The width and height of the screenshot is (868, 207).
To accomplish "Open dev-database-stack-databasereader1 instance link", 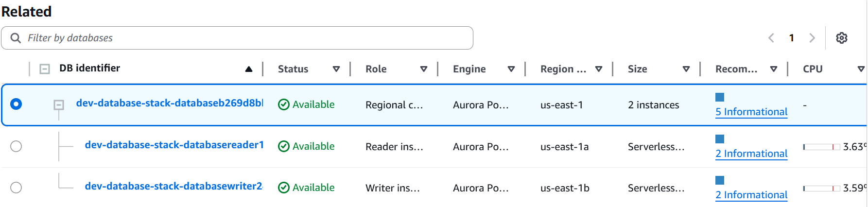I will click(174, 145).
